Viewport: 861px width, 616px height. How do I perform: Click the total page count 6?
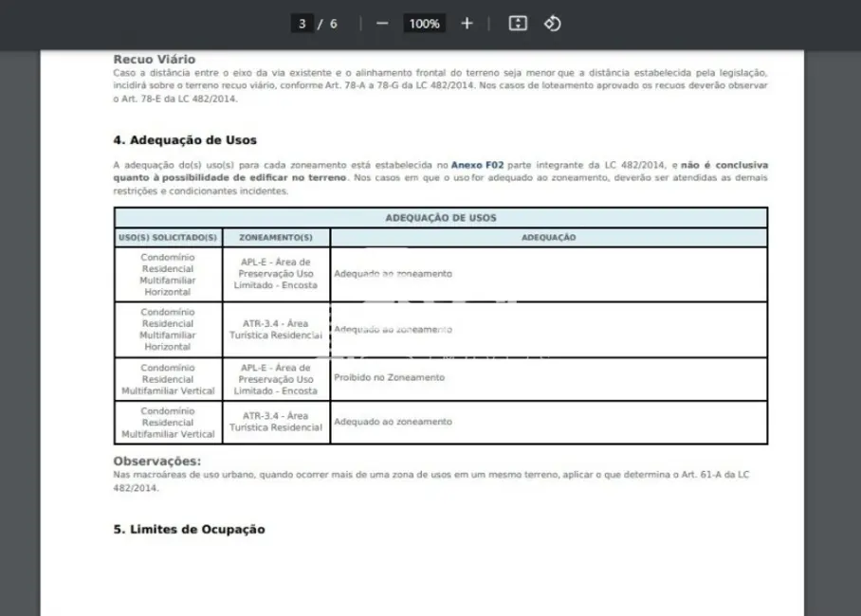(333, 24)
